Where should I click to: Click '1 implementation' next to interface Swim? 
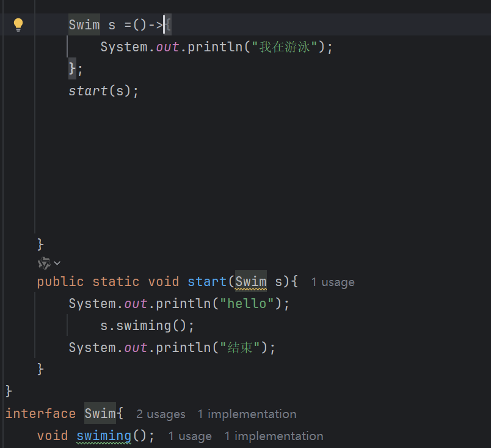click(x=247, y=414)
